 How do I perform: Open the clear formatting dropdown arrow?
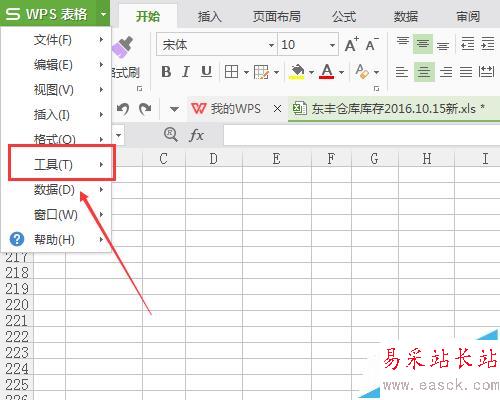click(377, 72)
